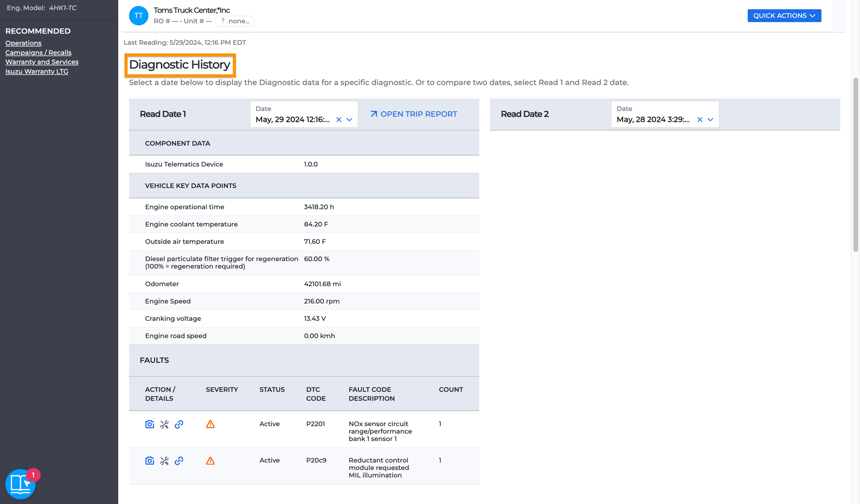Click the Engine Speed value 216.00 rpm
Image resolution: width=860 pixels, height=504 pixels.
322,301
